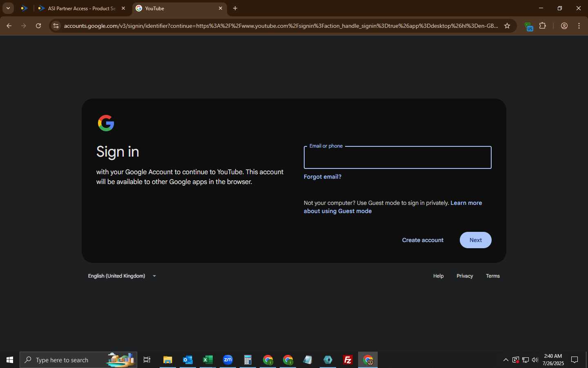
Task: Open Learn more about using Guest mode link
Action: coord(393,207)
